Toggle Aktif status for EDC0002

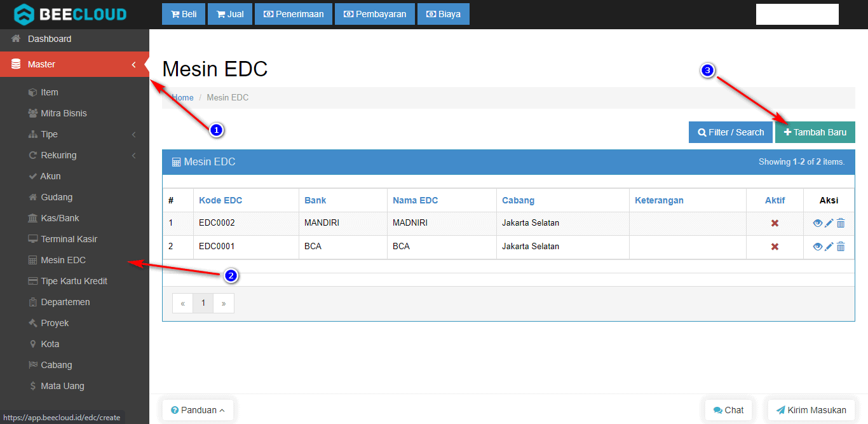pyautogui.click(x=775, y=223)
